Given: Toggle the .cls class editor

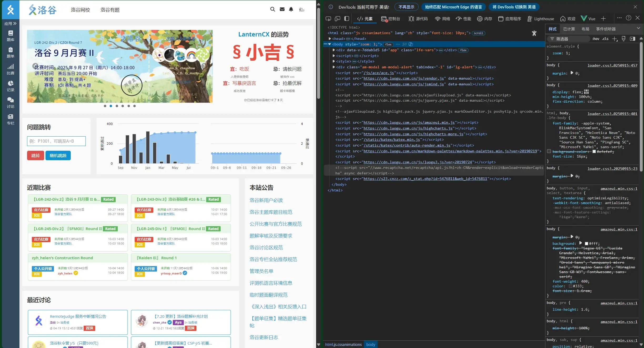Looking at the screenshot, I should [x=605, y=39].
